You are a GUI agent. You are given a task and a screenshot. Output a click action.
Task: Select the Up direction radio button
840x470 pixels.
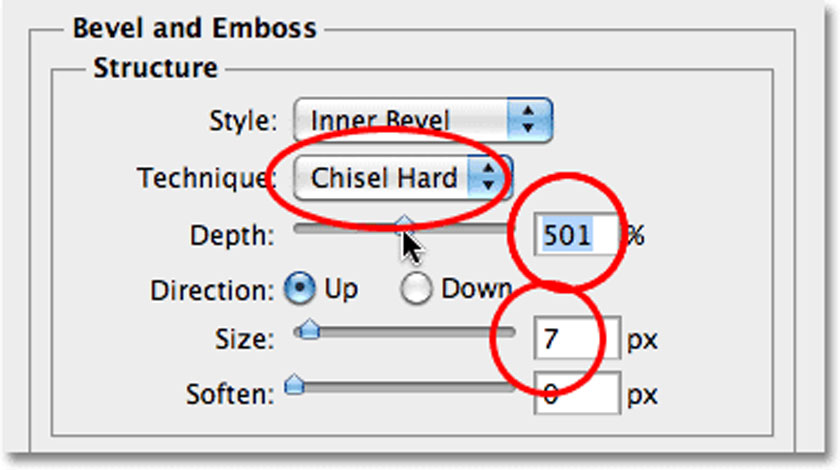pyautogui.click(x=300, y=288)
